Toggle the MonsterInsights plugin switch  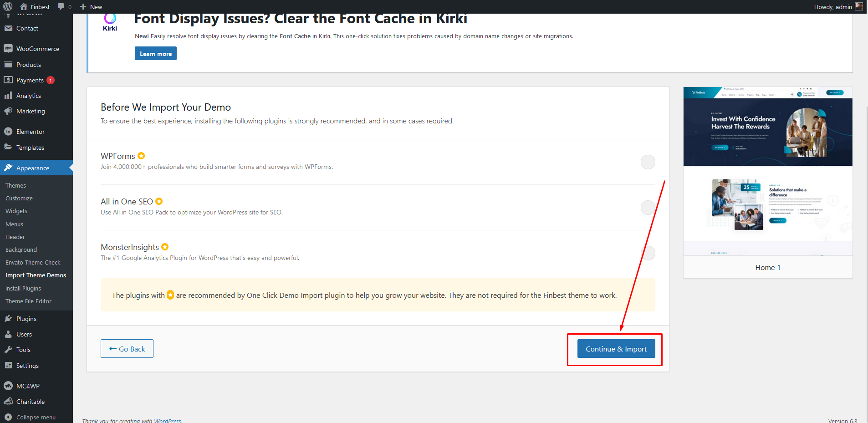(648, 253)
